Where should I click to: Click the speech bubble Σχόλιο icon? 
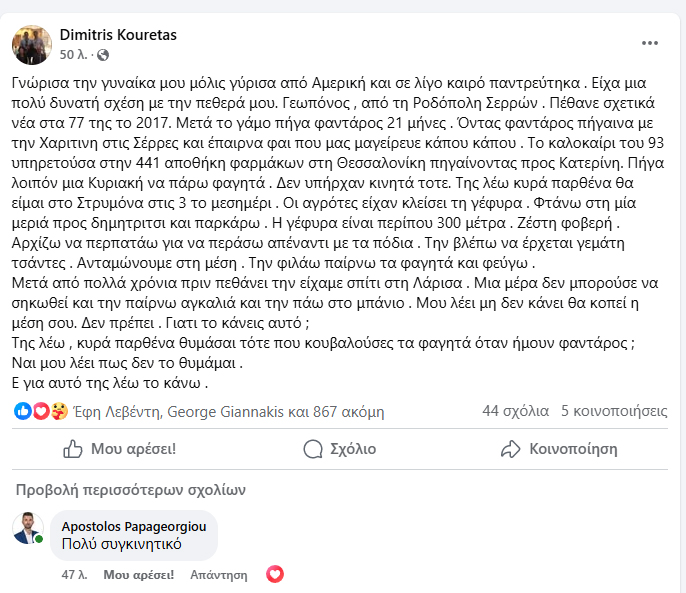point(312,449)
